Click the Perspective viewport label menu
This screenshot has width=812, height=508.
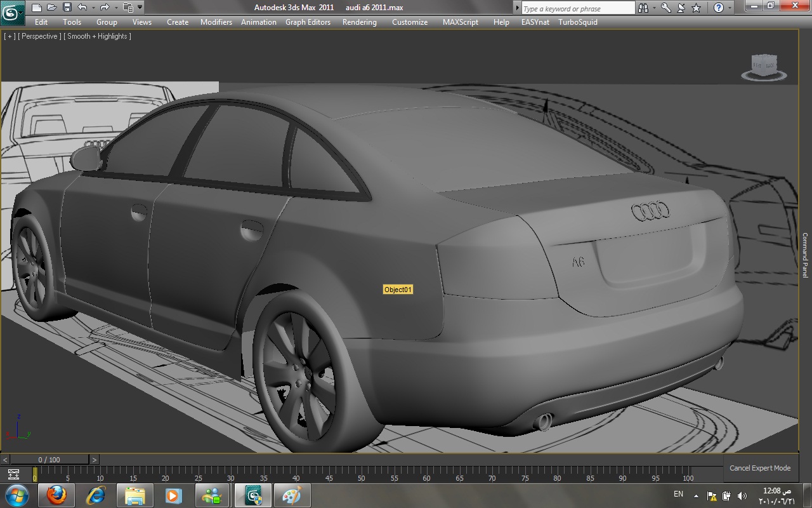tap(40, 36)
